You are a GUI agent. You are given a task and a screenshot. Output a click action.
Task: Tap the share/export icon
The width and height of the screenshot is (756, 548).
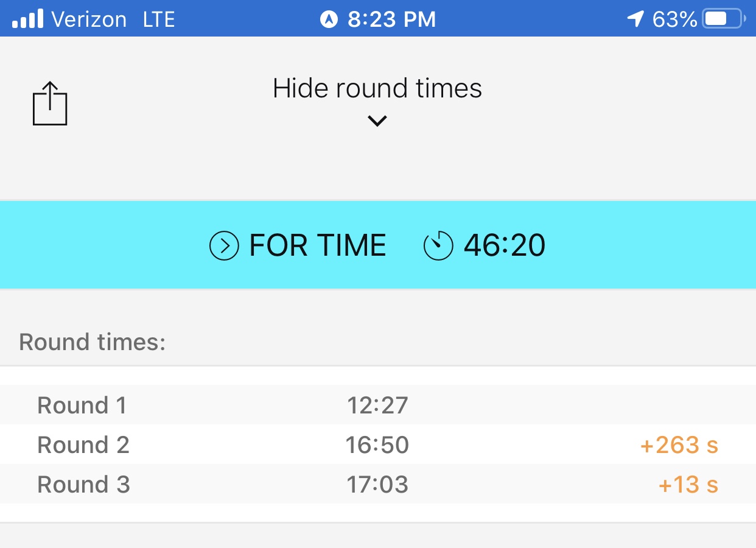coord(50,104)
